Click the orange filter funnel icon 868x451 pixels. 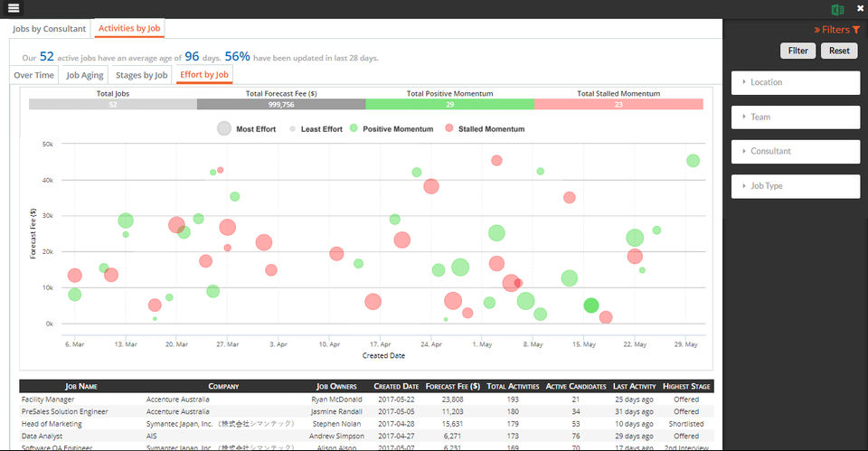(856, 30)
